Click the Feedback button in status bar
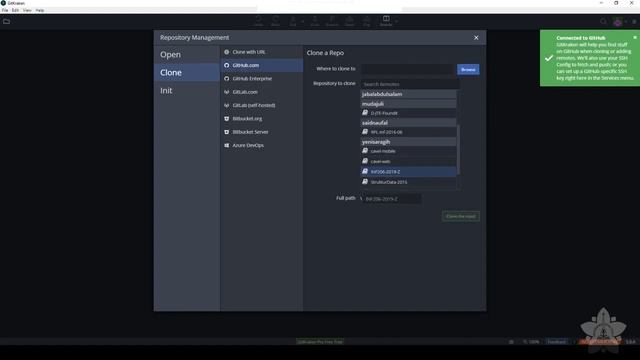640x360 pixels. [556, 342]
